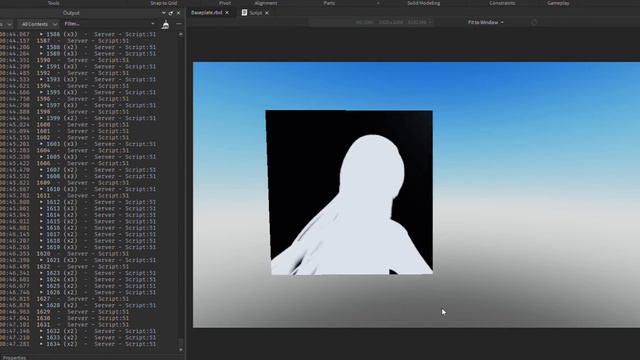640x360 pixels.
Task: Expand the 1588 (x2) log entry
Action: [x=42, y=47]
